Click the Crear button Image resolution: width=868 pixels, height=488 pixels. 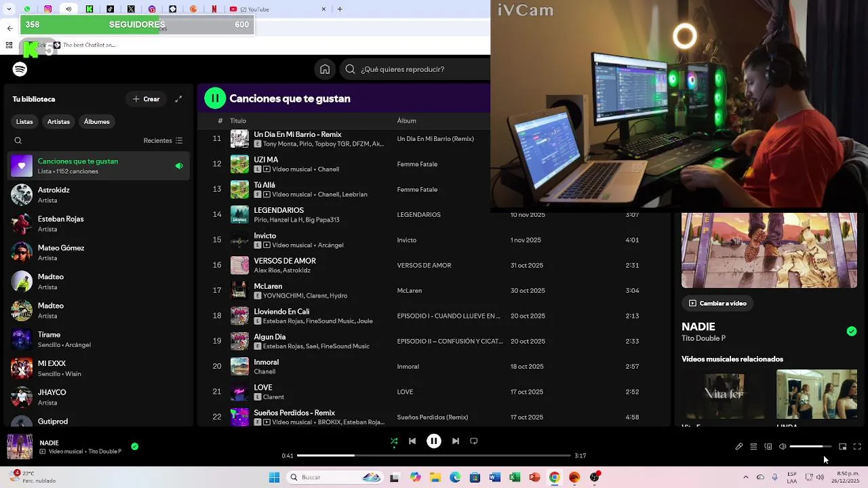tap(146, 99)
